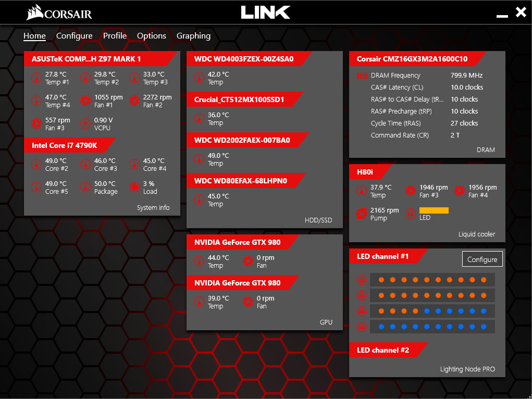Image resolution: width=532 pixels, height=399 pixels.
Task: Click the yellow H80i LED color bar
Action: click(434, 210)
